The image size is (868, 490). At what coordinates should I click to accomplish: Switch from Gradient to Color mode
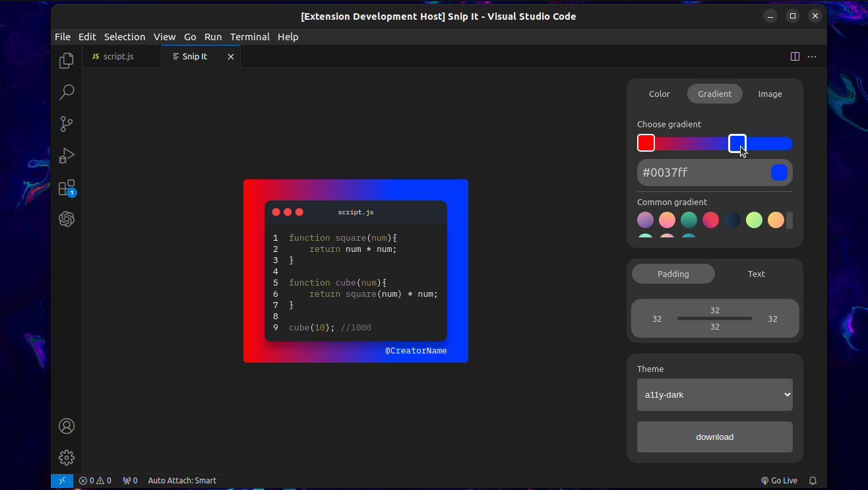(659, 94)
